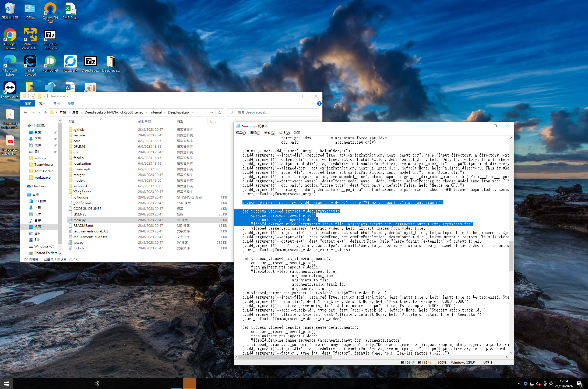Open Total Control desktop shortcut

(x=30, y=66)
